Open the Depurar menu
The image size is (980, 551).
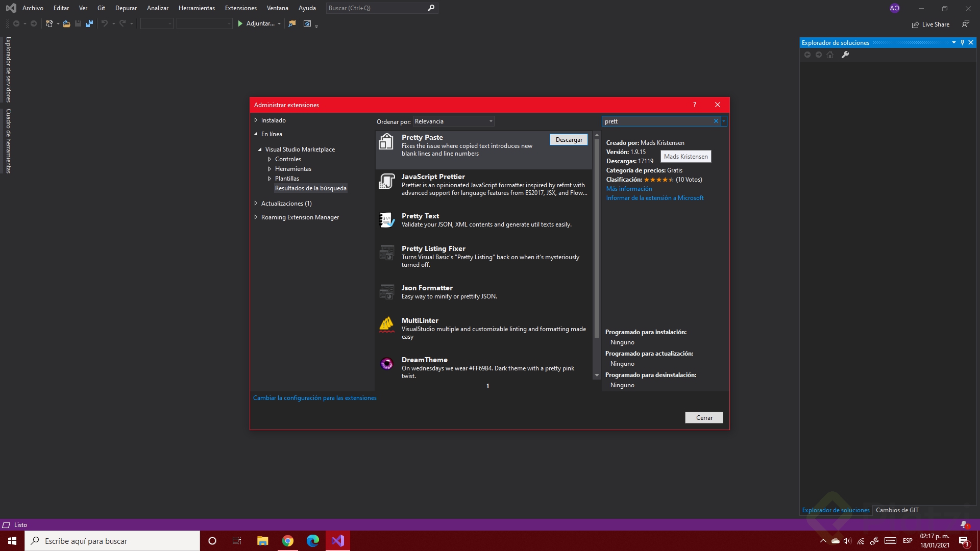point(126,8)
